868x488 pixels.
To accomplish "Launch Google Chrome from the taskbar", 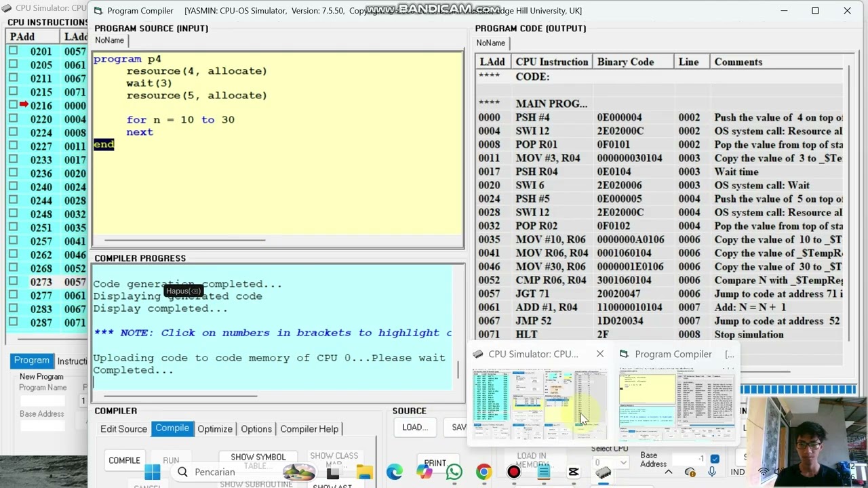I will pos(484,472).
